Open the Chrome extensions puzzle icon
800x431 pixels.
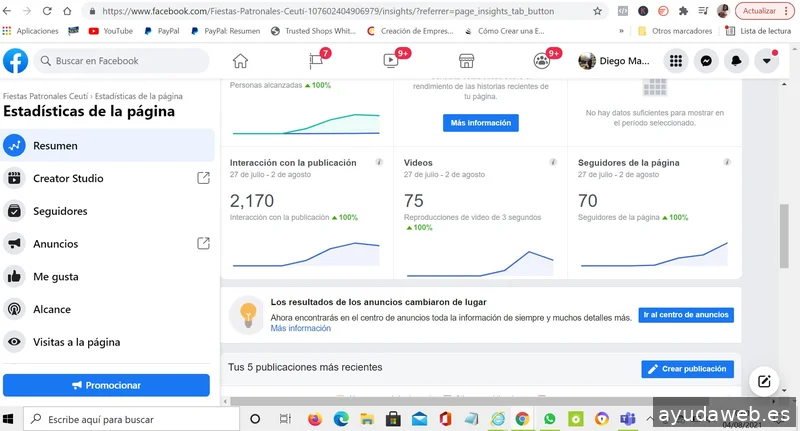tap(683, 11)
